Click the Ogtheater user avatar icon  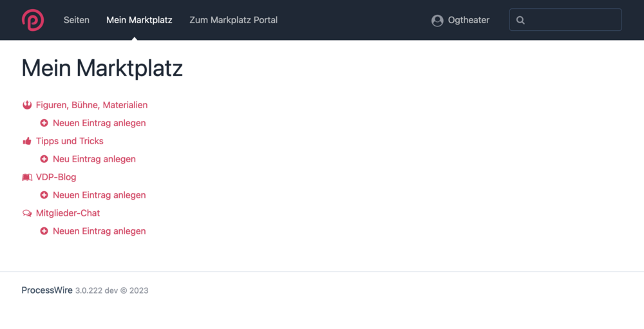click(x=437, y=21)
